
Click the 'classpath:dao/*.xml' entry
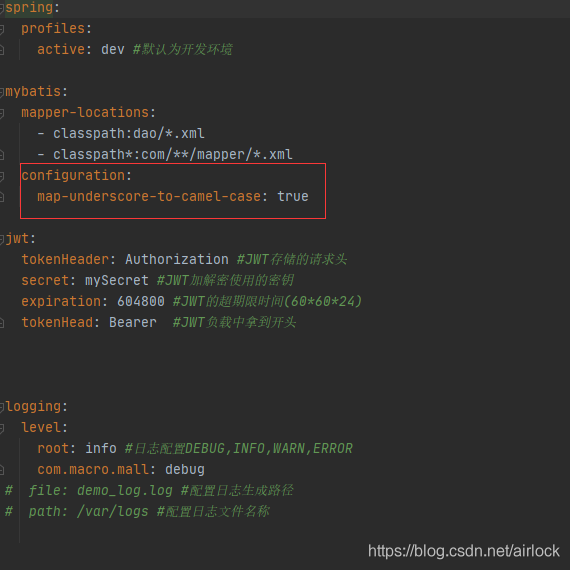[129, 133]
